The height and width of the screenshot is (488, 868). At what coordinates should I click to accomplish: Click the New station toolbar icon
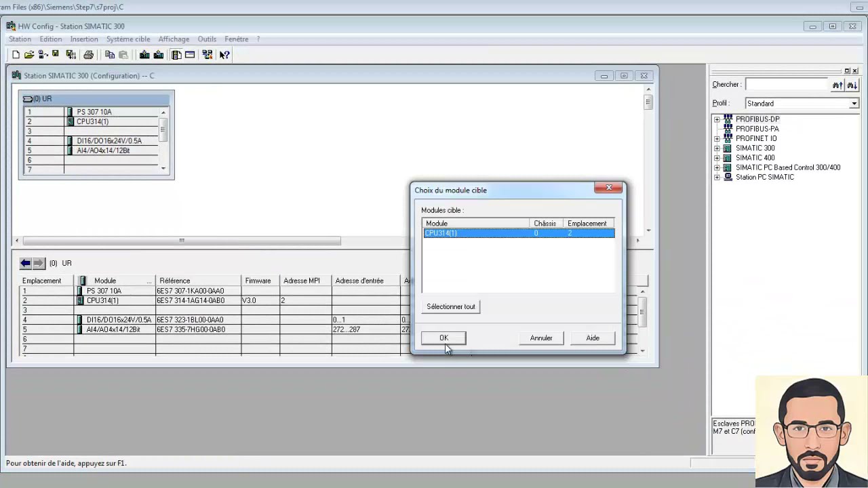click(x=16, y=55)
